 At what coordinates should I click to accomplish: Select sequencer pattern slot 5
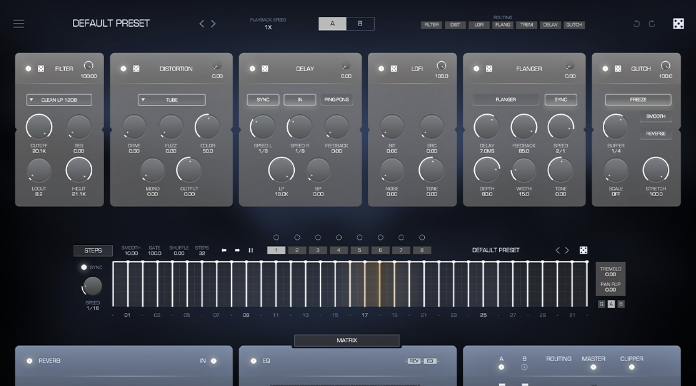[360, 250]
